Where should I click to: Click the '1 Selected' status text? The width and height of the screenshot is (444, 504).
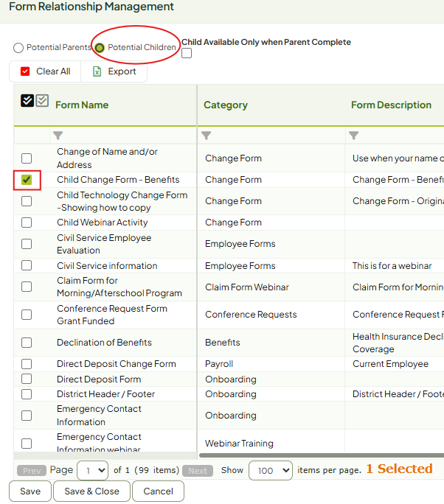point(399,469)
